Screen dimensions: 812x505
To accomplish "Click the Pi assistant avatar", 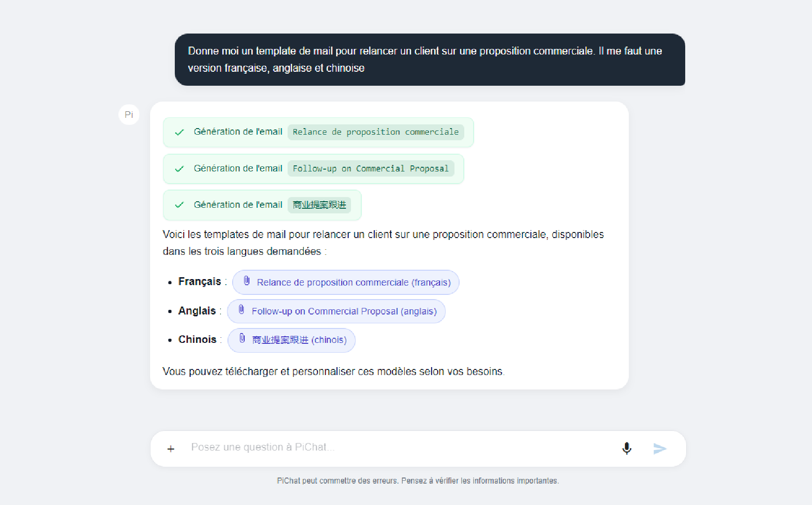I will [x=129, y=115].
